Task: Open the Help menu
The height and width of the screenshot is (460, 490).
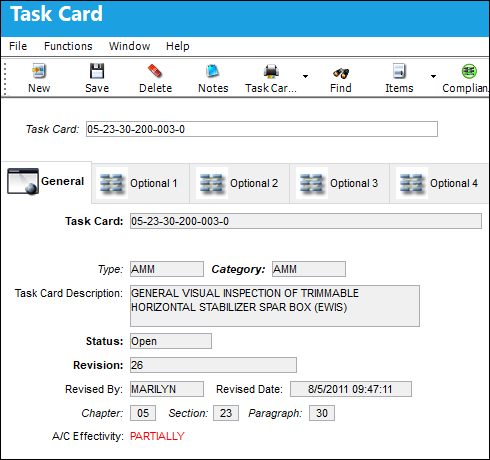Action: (x=178, y=46)
